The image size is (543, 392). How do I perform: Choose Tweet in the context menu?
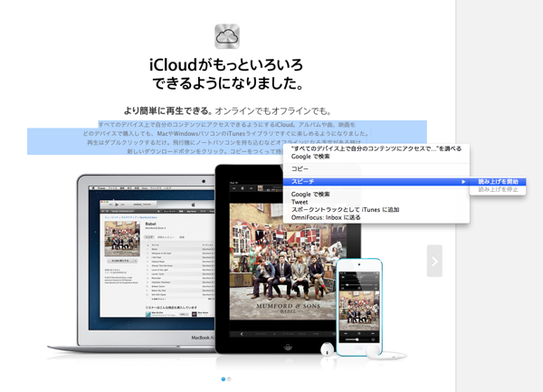(376, 202)
